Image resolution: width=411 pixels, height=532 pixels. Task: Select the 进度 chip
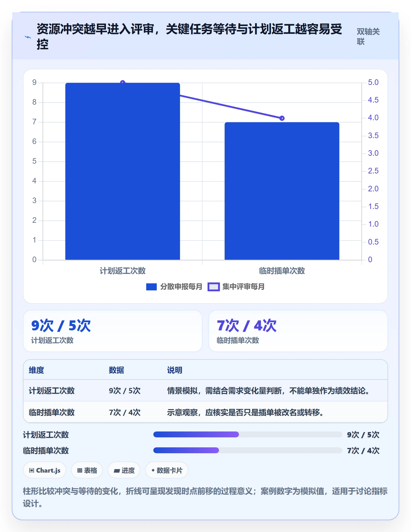[124, 470]
